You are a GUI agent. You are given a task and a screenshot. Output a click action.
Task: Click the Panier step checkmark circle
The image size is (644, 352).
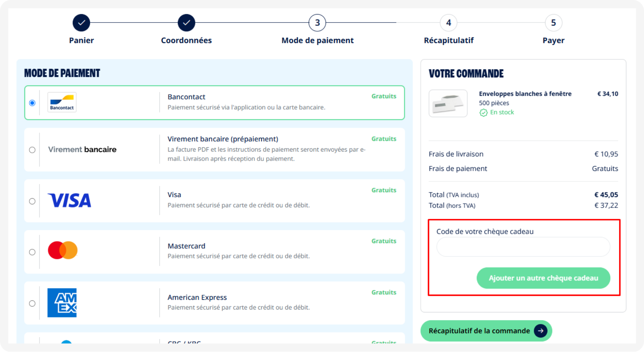(x=81, y=23)
